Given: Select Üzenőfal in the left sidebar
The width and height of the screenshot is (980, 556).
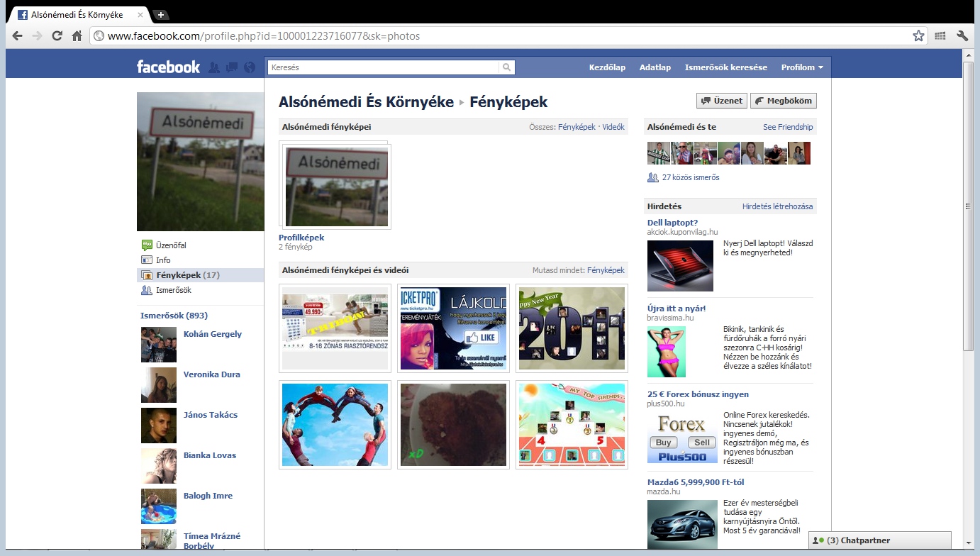Looking at the screenshot, I should coord(171,245).
